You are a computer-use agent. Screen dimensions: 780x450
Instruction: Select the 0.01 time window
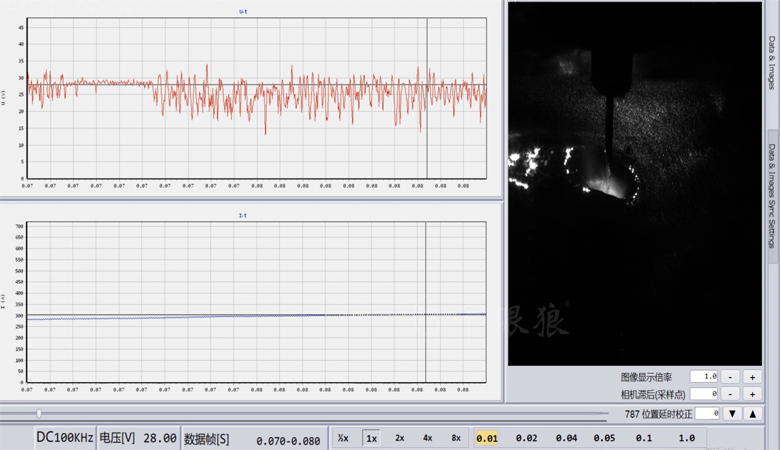(x=487, y=438)
